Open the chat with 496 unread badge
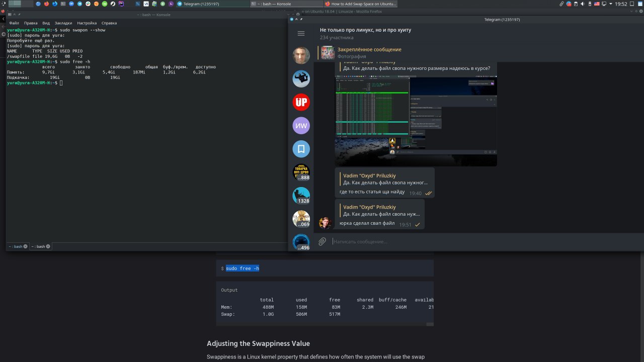 tap(301, 242)
